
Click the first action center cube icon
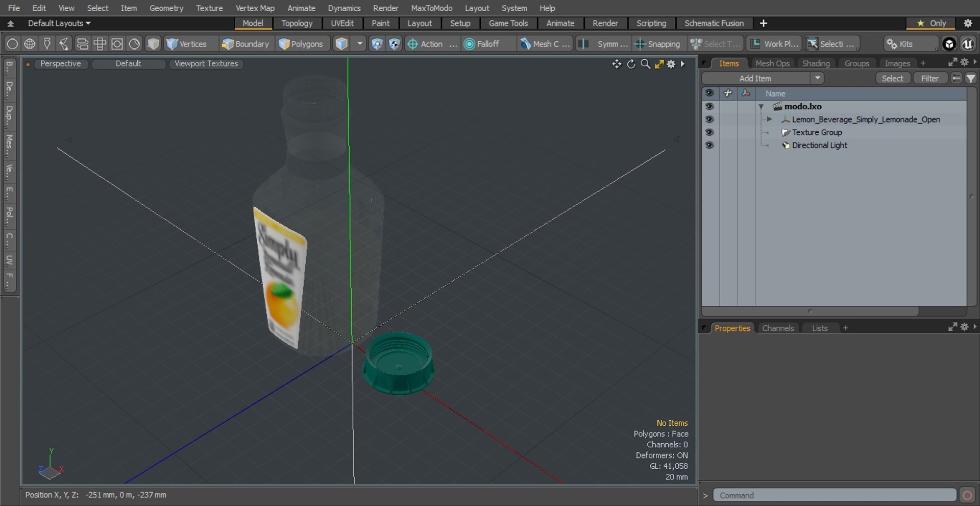click(377, 44)
